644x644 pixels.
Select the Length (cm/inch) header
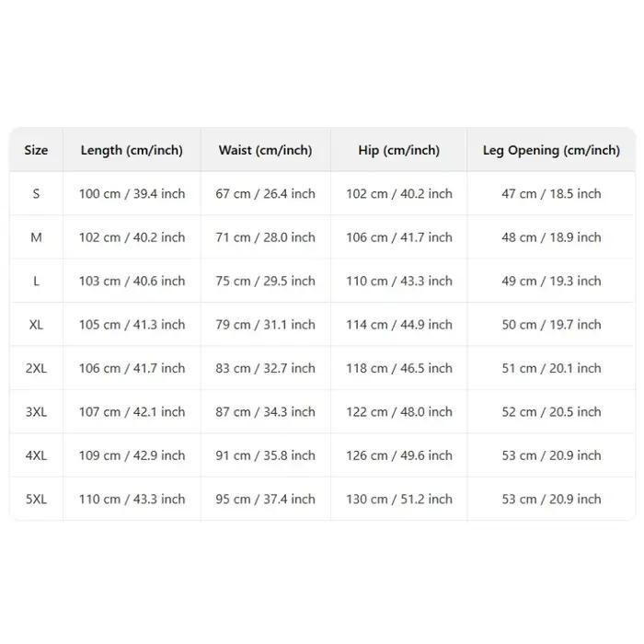[x=132, y=150]
